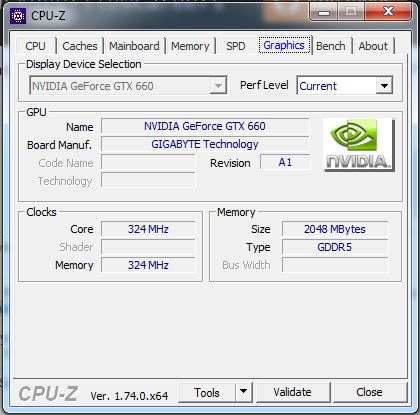
Task: Open the Caches tab
Action: click(x=80, y=46)
